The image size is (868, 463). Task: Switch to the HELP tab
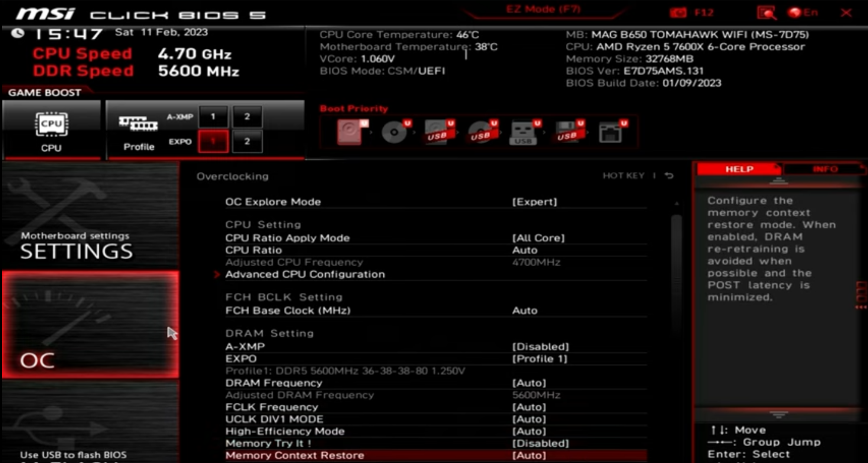click(x=739, y=169)
